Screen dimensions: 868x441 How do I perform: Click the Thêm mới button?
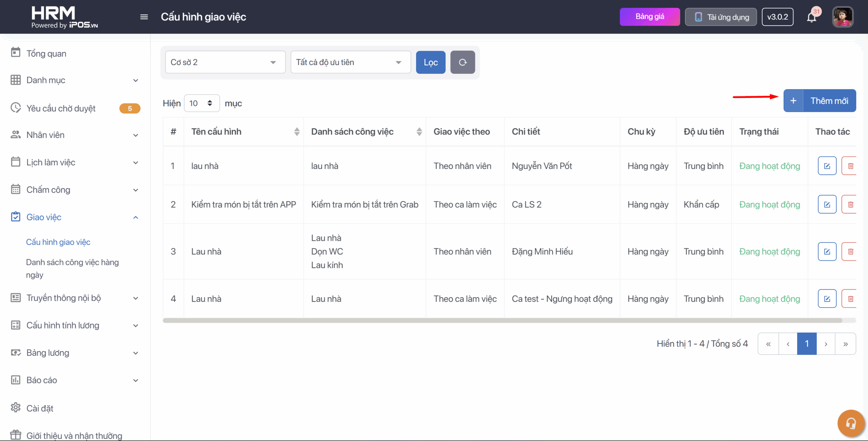[x=820, y=101]
